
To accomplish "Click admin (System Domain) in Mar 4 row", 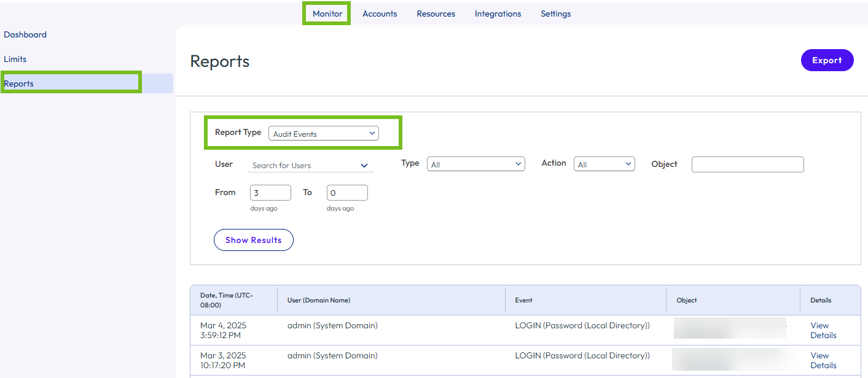I will tap(332, 325).
